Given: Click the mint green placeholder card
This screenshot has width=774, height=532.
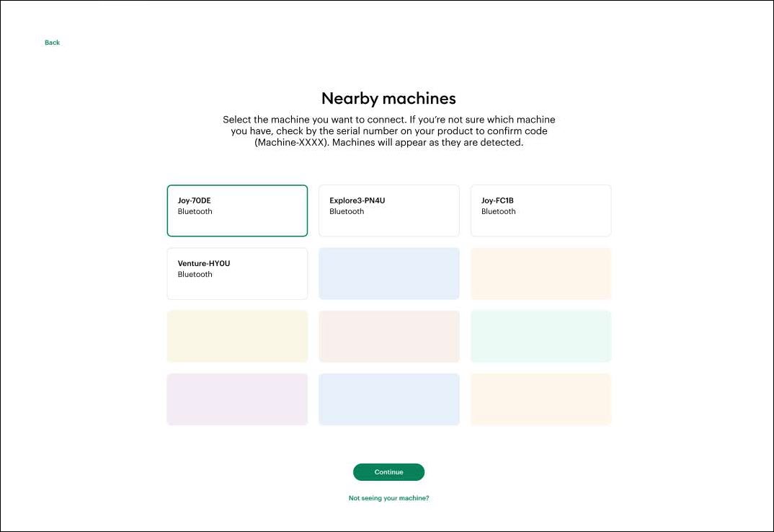Looking at the screenshot, I should pos(541,336).
